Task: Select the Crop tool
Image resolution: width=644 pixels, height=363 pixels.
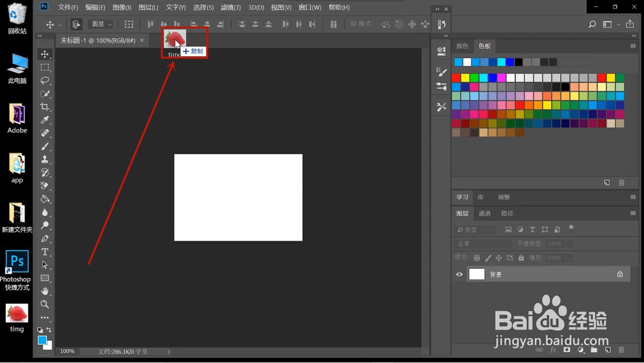Action: click(45, 107)
